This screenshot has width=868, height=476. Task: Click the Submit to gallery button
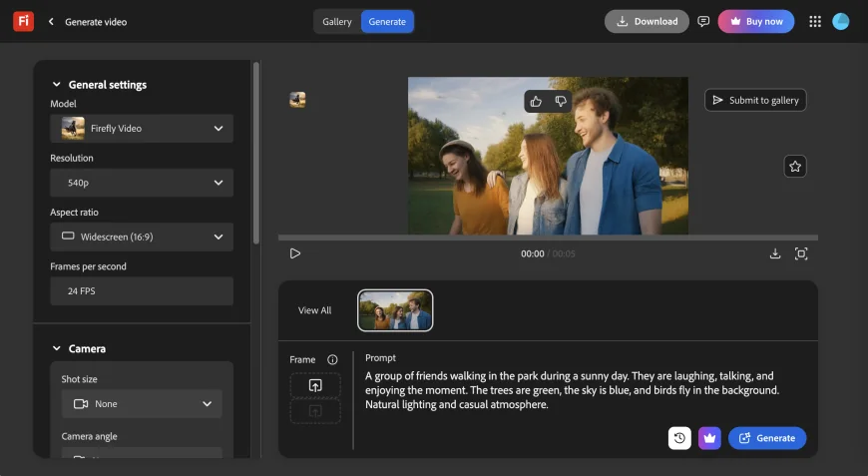coord(755,100)
